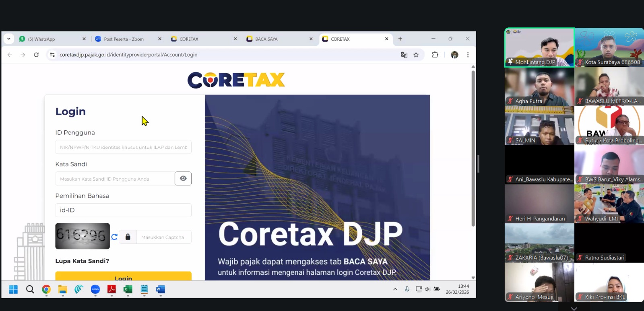Screen dimensions: 644x311
Task: Click the volume icon in system tray
Action: click(x=427, y=289)
